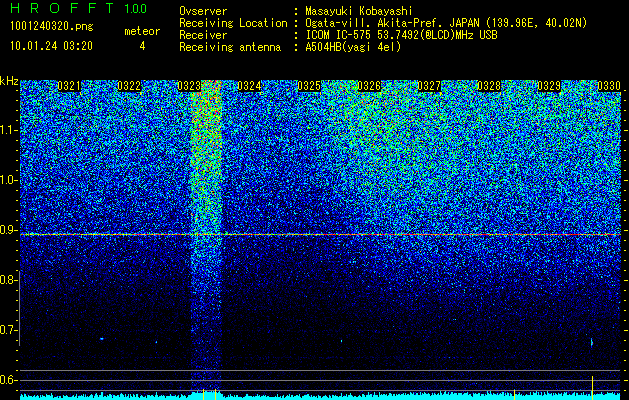Select antenna value A504HB(yagi 4el)
The image size is (629, 400).
353,47
